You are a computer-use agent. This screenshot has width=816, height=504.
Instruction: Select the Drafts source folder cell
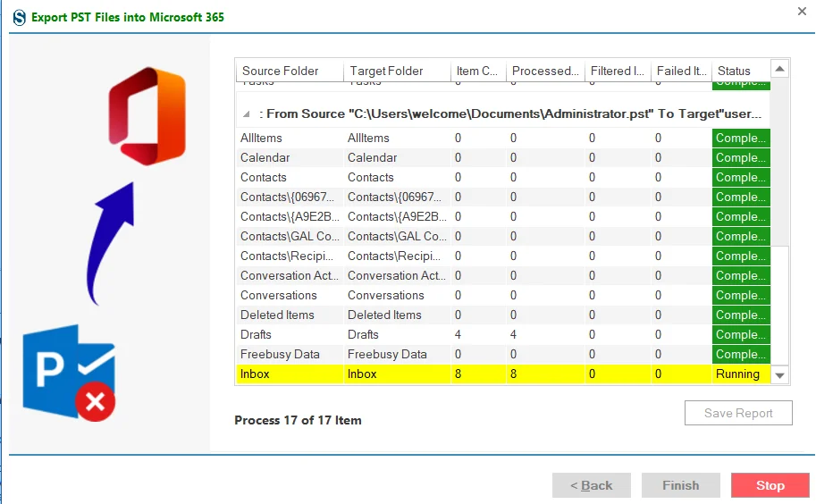(290, 334)
